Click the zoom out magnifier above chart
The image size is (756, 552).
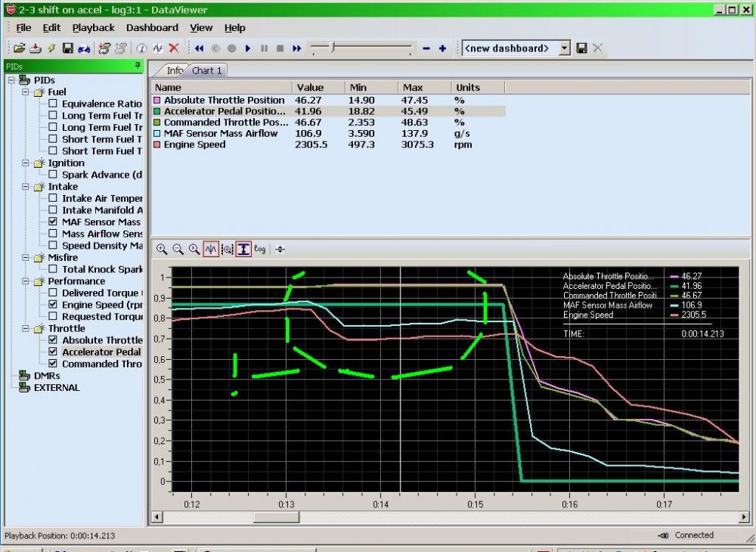[x=178, y=249]
